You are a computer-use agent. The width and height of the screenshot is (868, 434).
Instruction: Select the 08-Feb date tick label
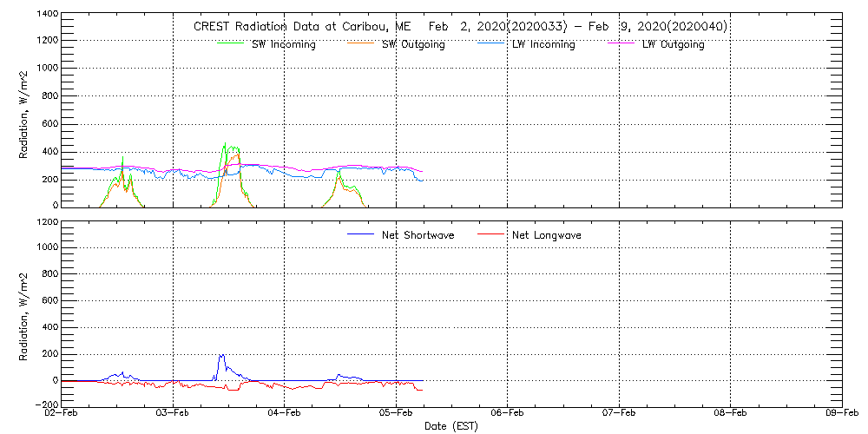pos(731,413)
